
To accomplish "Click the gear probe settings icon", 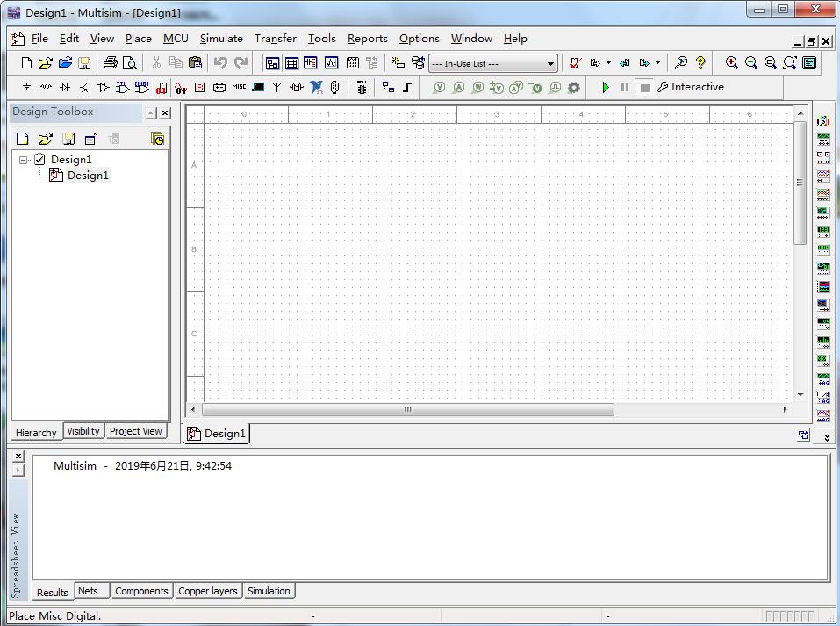I will point(574,88).
